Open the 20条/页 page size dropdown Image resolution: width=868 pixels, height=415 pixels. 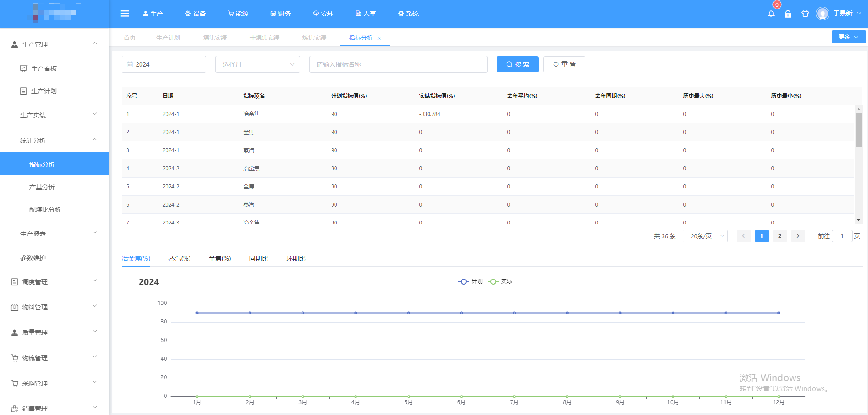click(705, 236)
